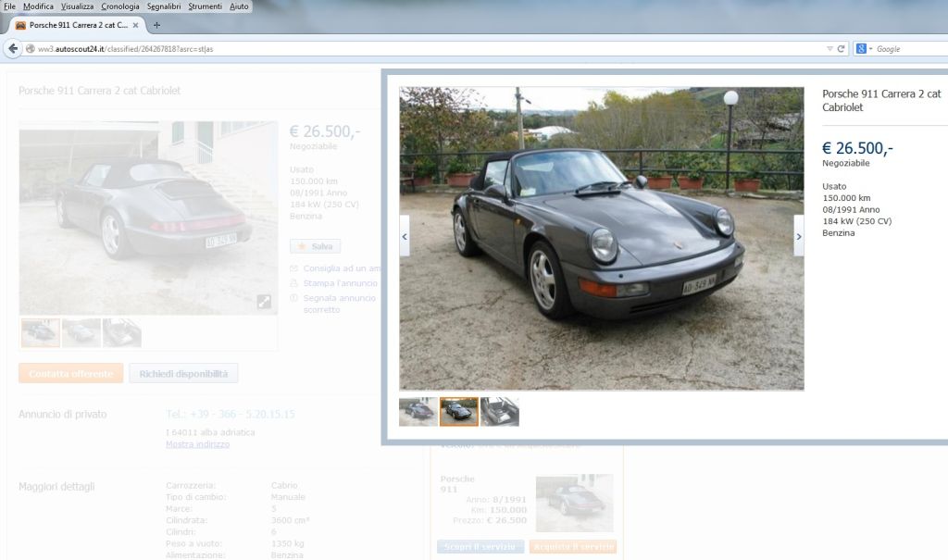Click the enlarge photo icon on the listing image
The height and width of the screenshot is (560, 948).
click(x=264, y=301)
